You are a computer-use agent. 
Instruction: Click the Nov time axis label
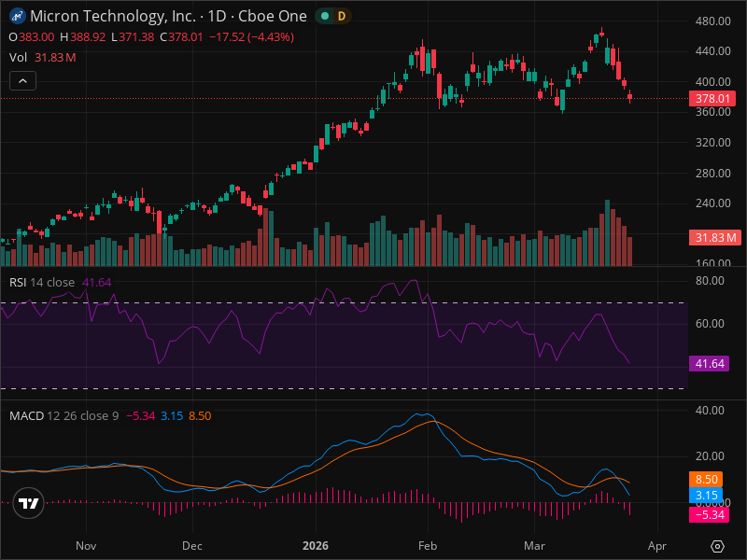tap(86, 546)
